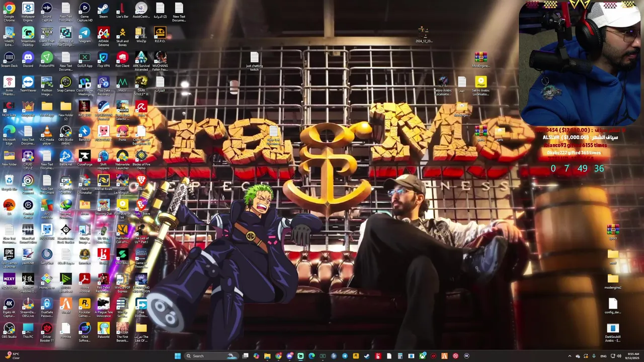Select OBS Studio (64bit) shortcut
The width and height of the screenshot is (644, 362).
65,135
